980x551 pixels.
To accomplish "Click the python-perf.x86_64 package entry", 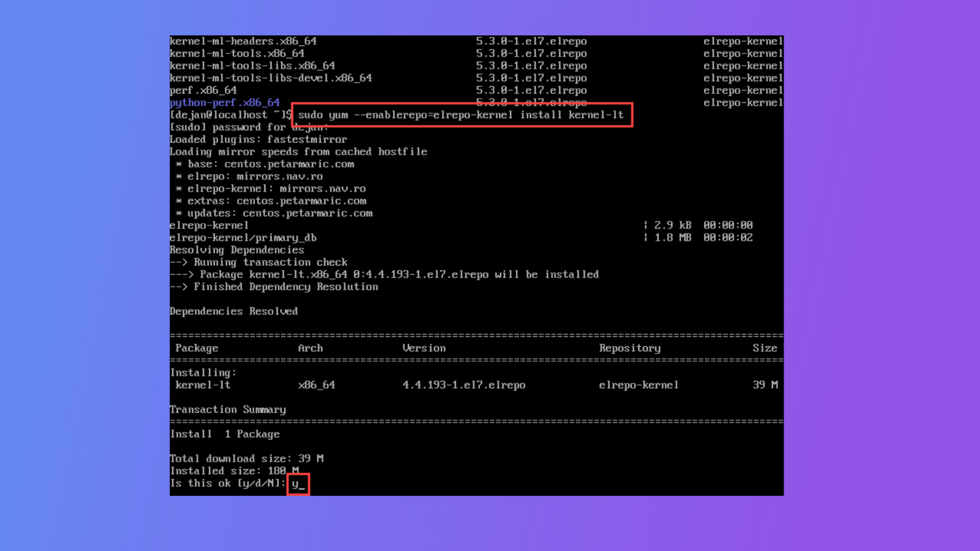I will [225, 102].
